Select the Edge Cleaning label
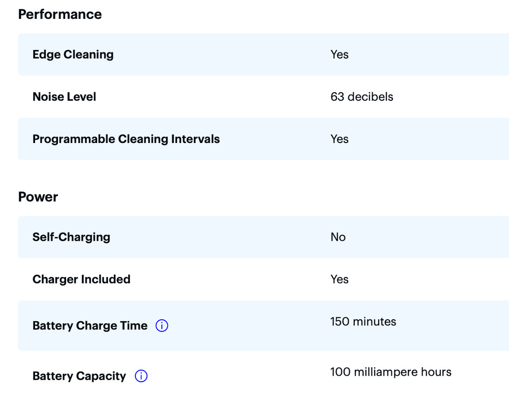The width and height of the screenshot is (509, 420). point(73,54)
